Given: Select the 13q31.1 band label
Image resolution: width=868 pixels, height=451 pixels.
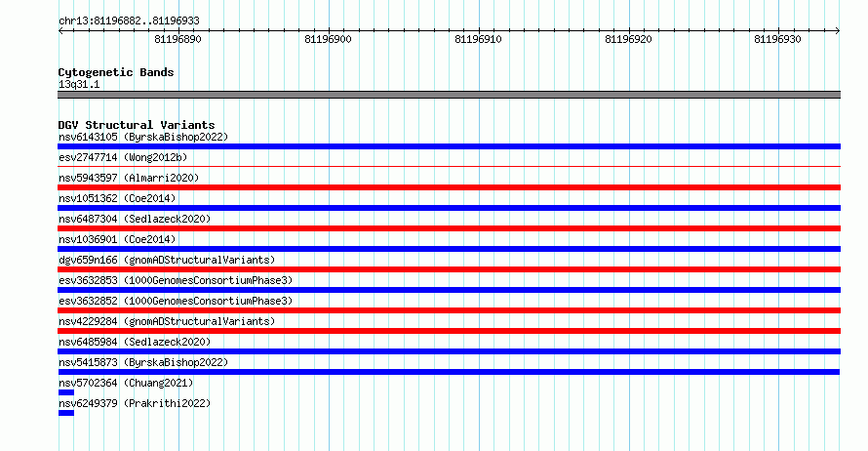Looking at the screenshot, I should [79, 84].
